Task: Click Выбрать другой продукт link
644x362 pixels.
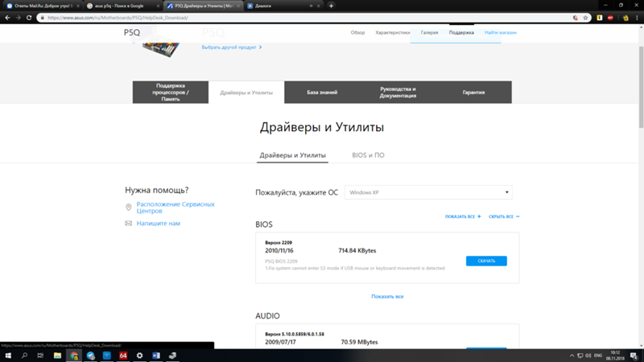Action: coord(232,47)
